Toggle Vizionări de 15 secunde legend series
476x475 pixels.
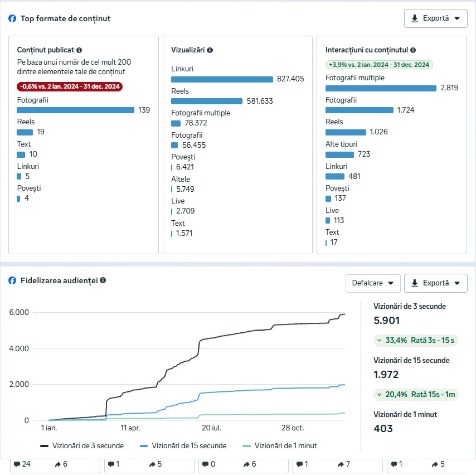[x=183, y=445]
